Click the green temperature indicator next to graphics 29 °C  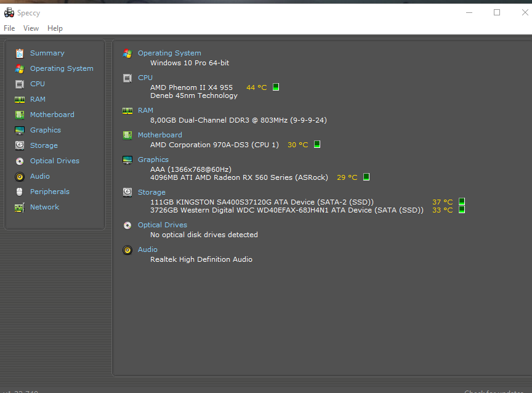pos(366,177)
